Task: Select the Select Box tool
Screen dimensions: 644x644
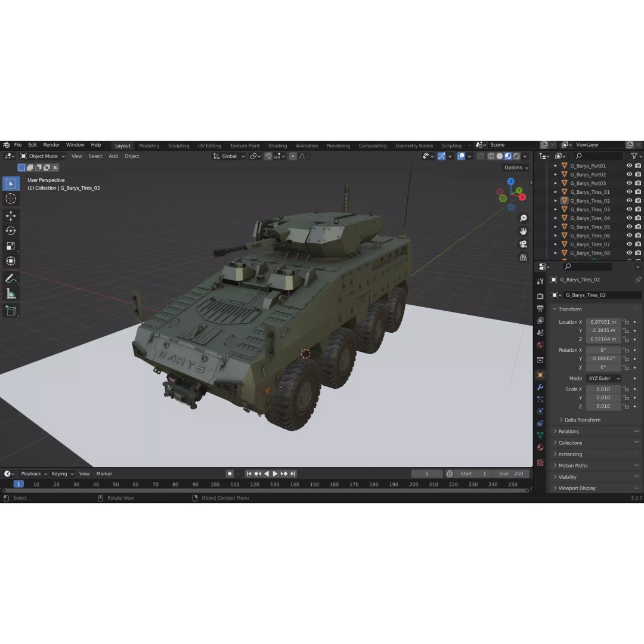Action: point(11,184)
